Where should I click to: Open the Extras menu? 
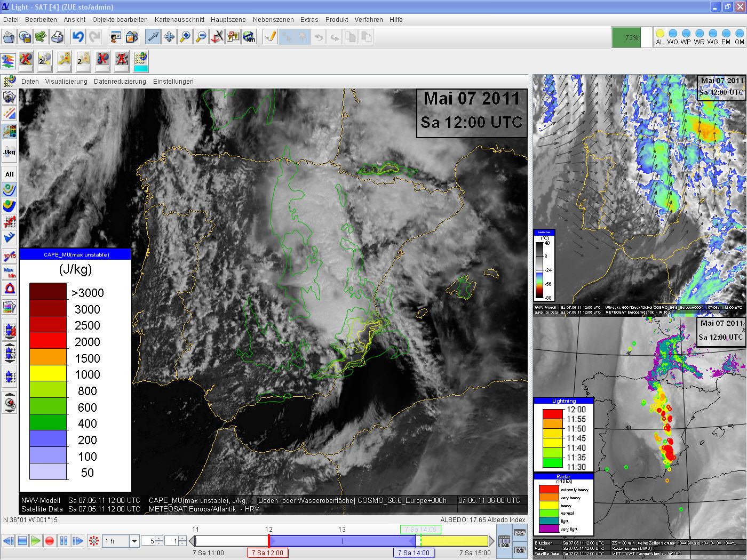[x=309, y=20]
